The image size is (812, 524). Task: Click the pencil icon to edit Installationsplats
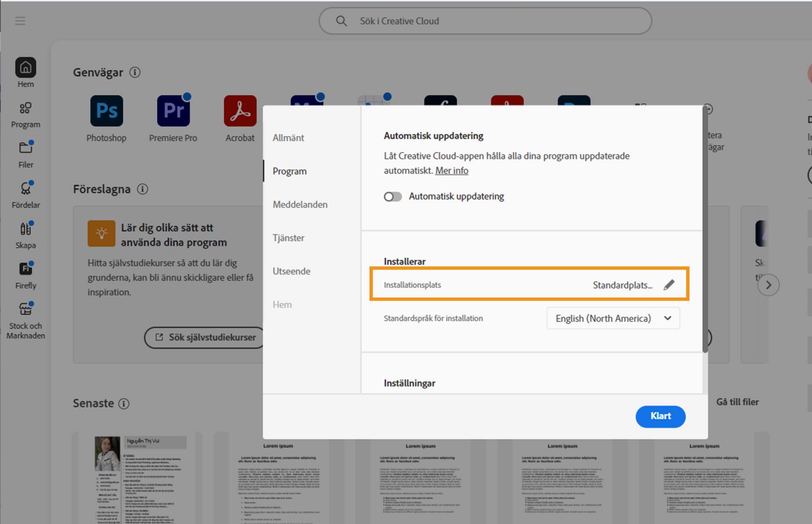click(x=669, y=285)
